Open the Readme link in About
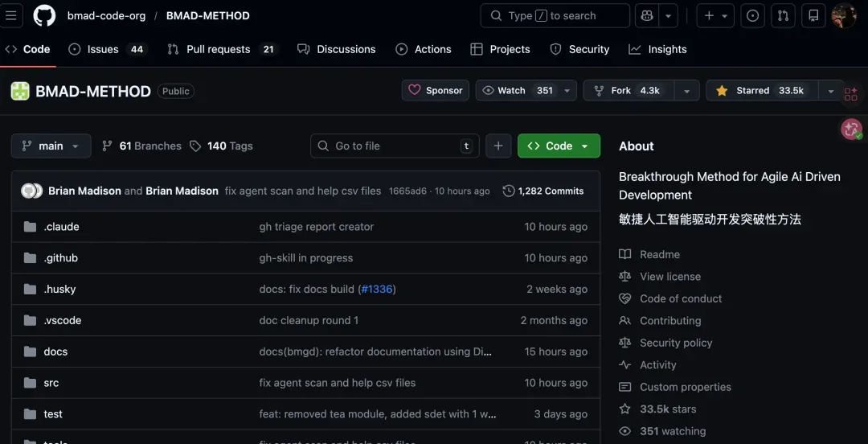 coord(649,254)
